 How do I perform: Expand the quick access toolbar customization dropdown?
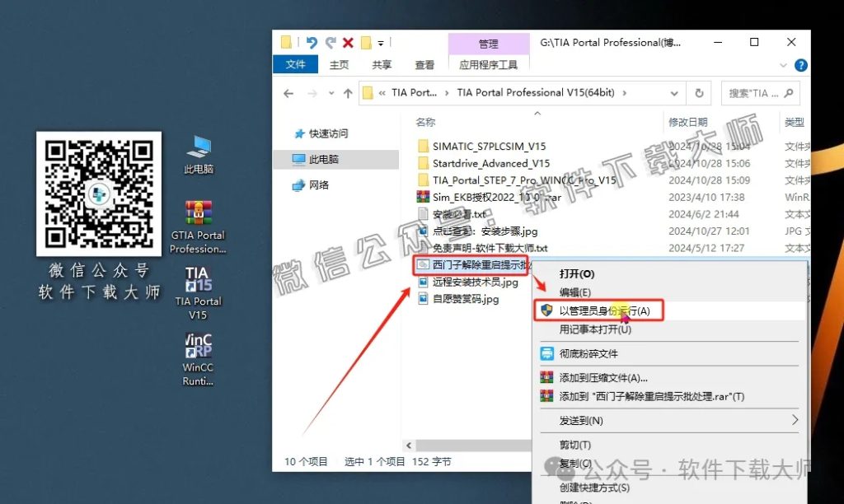point(379,42)
